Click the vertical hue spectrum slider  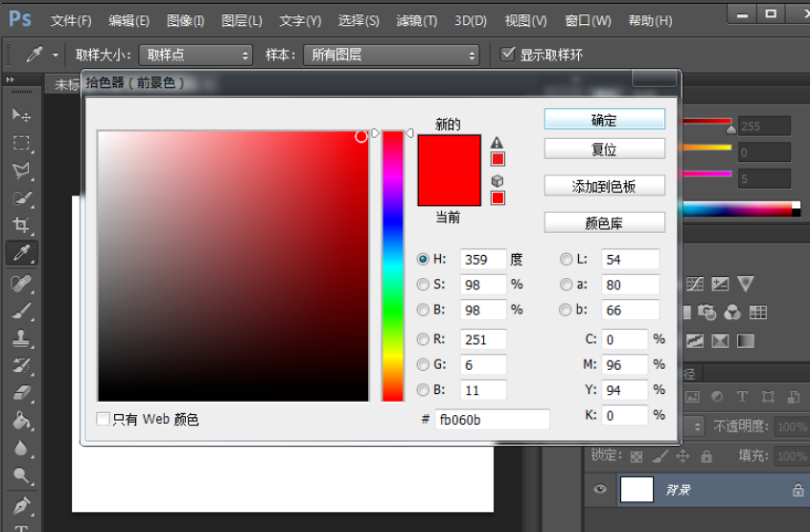[393, 266]
